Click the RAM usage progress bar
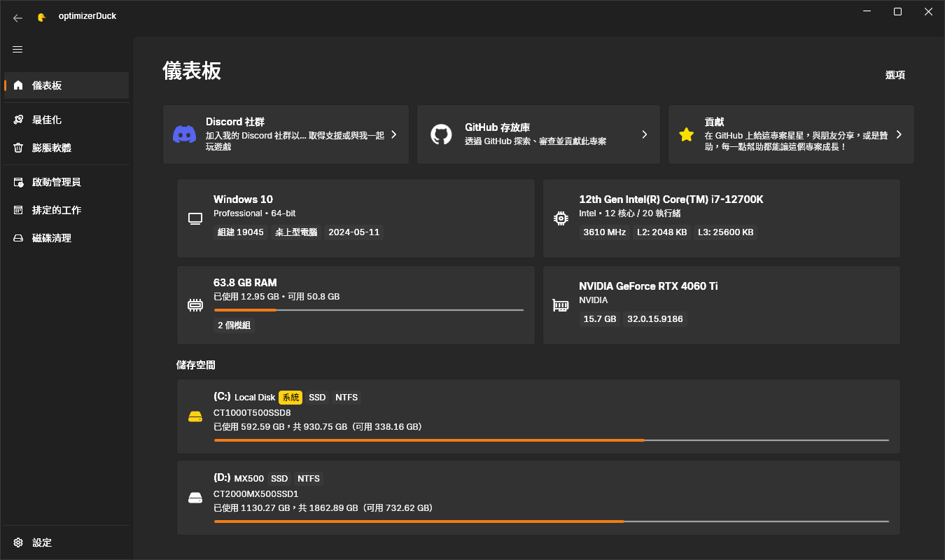The width and height of the screenshot is (945, 560). [369, 310]
